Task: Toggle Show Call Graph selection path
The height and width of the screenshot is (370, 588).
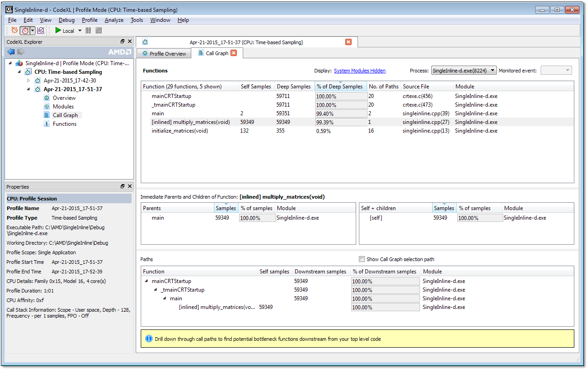Action: tap(362, 259)
